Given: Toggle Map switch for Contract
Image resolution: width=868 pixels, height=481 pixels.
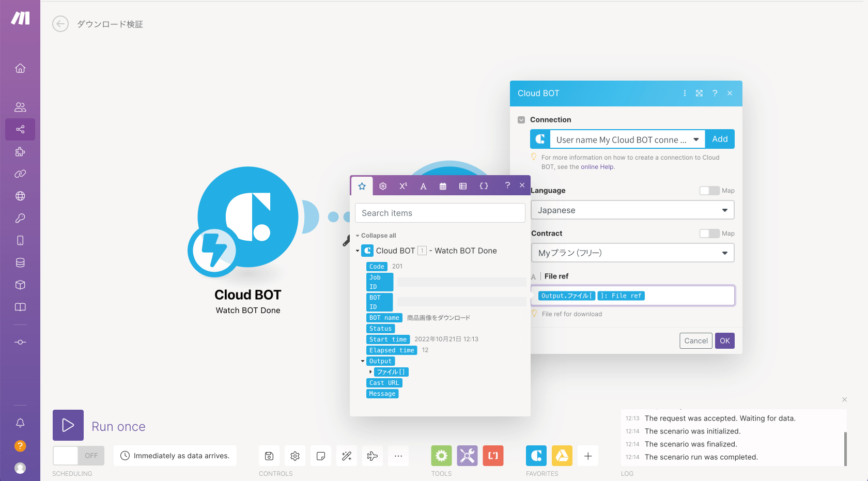Looking at the screenshot, I should point(709,234).
